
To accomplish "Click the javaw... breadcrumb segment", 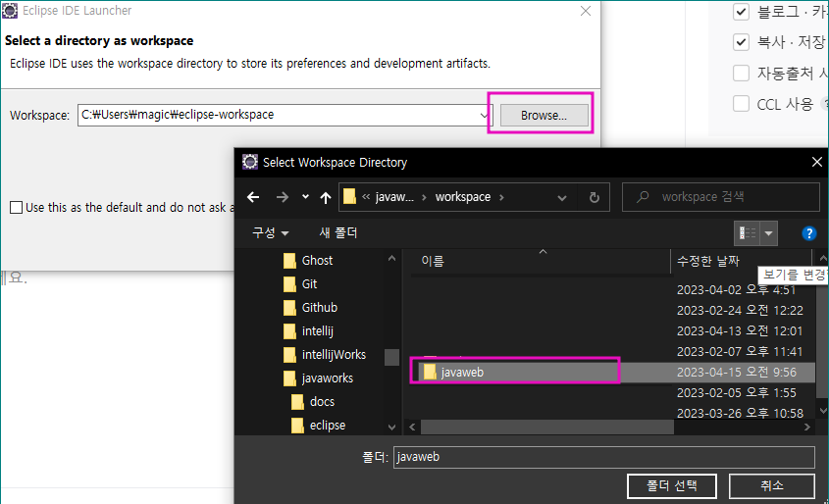I will 394,197.
